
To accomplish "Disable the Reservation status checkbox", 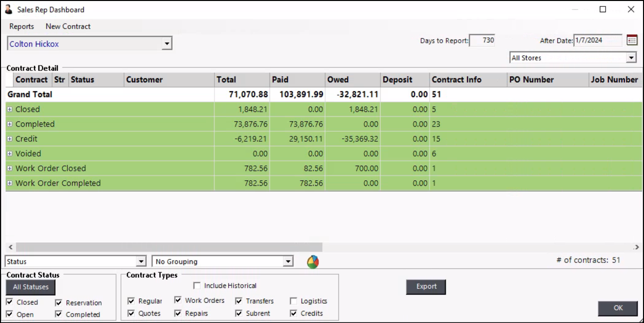I will (x=59, y=303).
